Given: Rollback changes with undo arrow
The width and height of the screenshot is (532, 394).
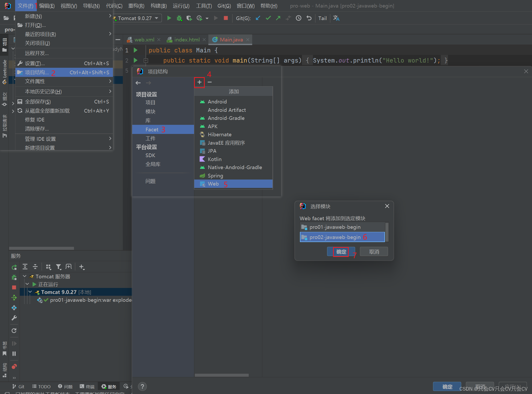Looking at the screenshot, I should 309,18.
